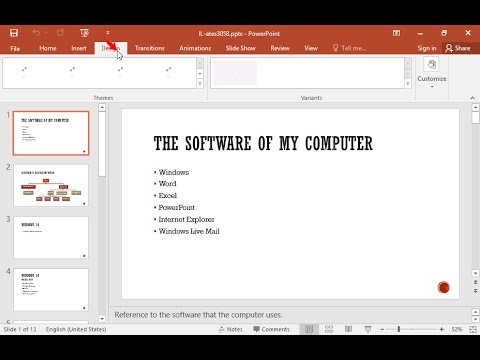
Task: Toggle the Comments pane
Action: (x=271, y=329)
